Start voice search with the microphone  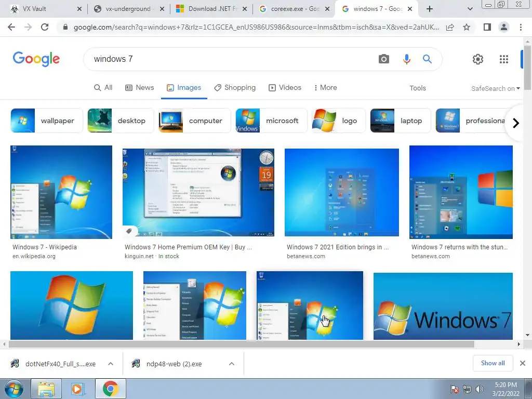(406, 59)
